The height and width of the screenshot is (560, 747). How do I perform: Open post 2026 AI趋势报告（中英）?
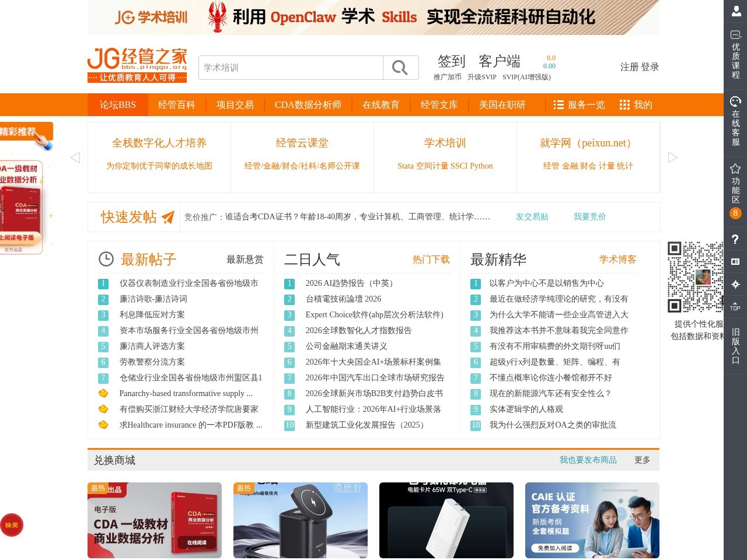[x=351, y=283]
